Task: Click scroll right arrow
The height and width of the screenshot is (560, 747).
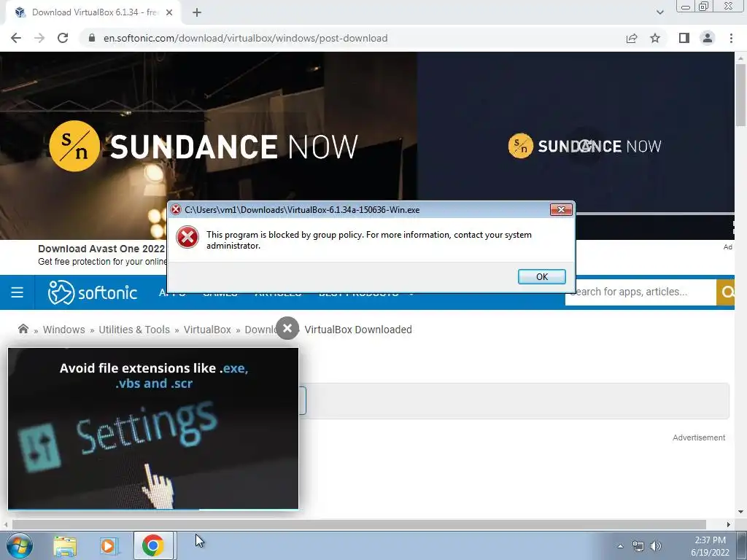Action: point(729,524)
